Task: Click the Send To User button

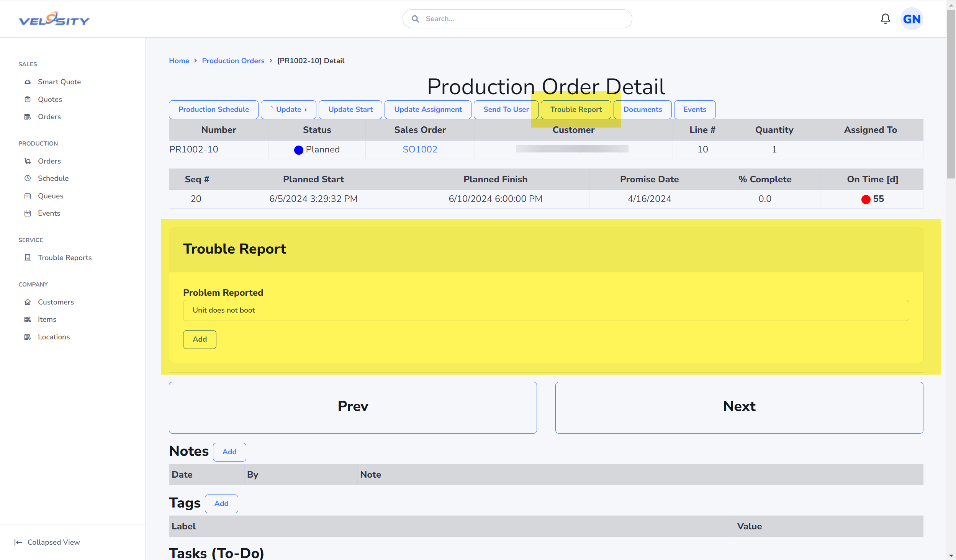Action: click(x=506, y=110)
